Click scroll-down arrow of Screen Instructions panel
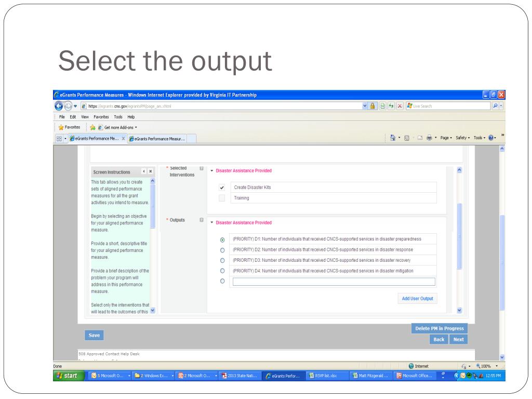The width and height of the screenshot is (532, 399). [x=153, y=310]
